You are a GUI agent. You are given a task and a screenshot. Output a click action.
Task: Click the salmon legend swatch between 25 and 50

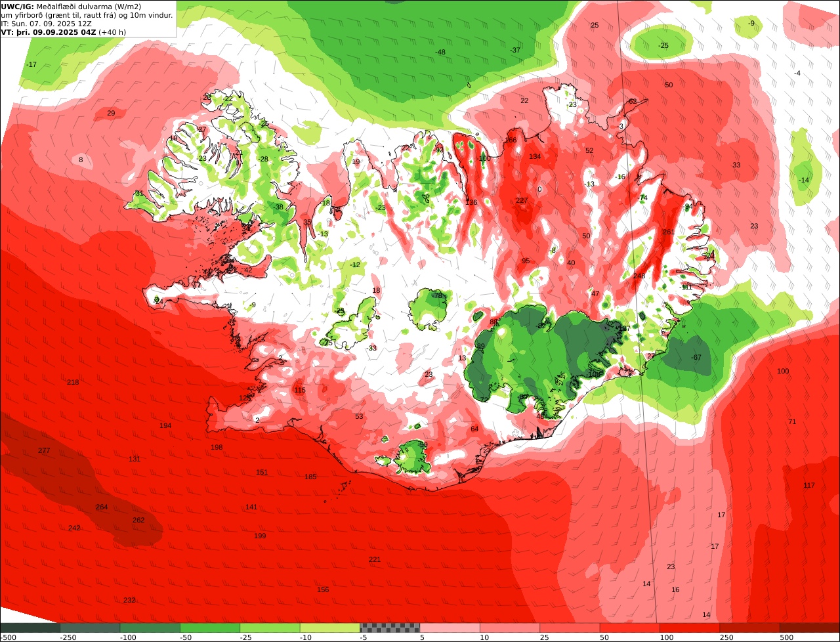pos(570,628)
